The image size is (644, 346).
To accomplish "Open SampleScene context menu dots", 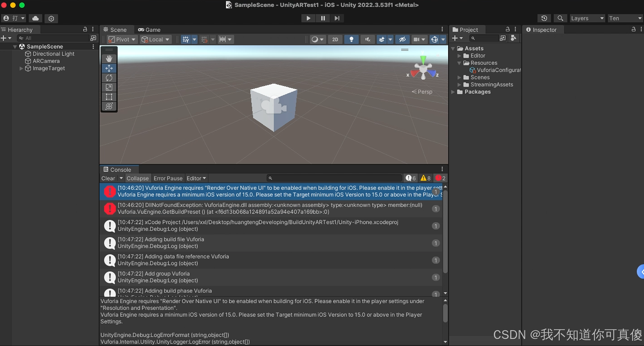I will 93,47.
